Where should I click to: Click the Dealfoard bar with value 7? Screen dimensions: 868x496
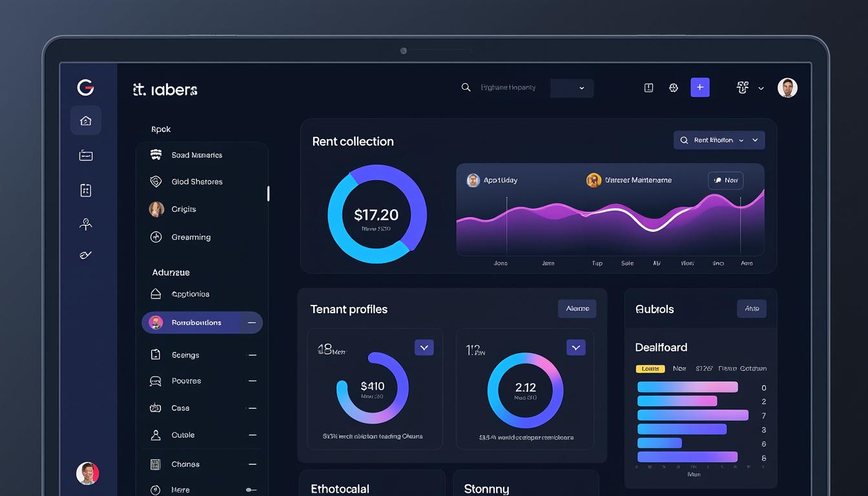tap(692, 415)
